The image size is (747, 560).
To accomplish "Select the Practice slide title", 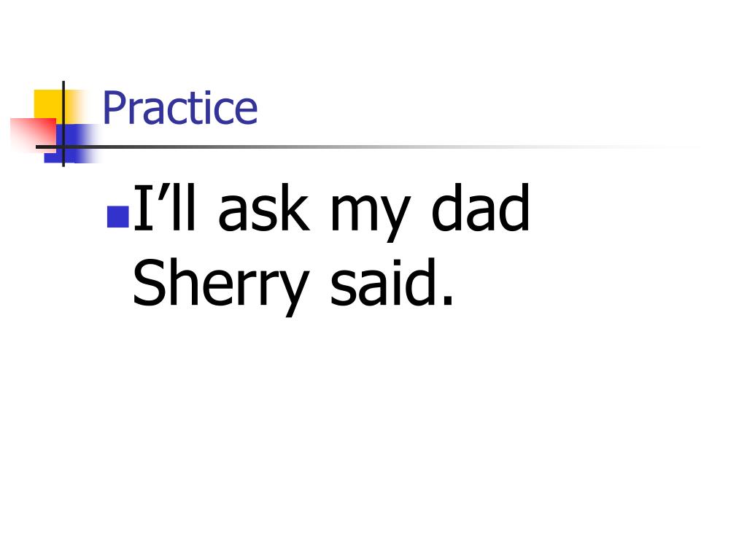I will [180, 108].
